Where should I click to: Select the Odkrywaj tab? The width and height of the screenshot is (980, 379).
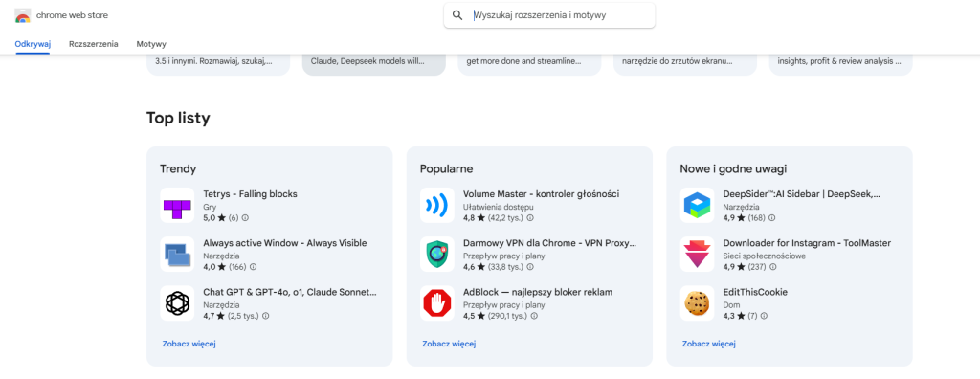click(33, 44)
